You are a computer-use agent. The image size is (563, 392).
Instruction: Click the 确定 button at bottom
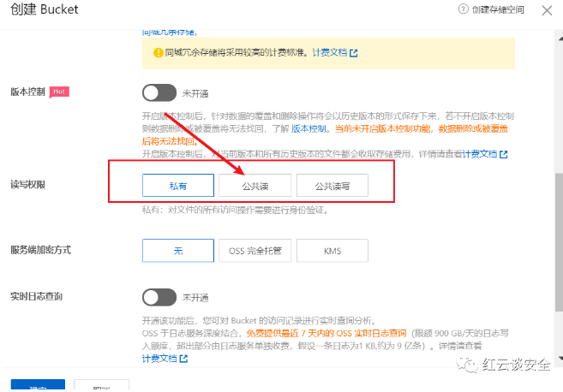pos(37,387)
